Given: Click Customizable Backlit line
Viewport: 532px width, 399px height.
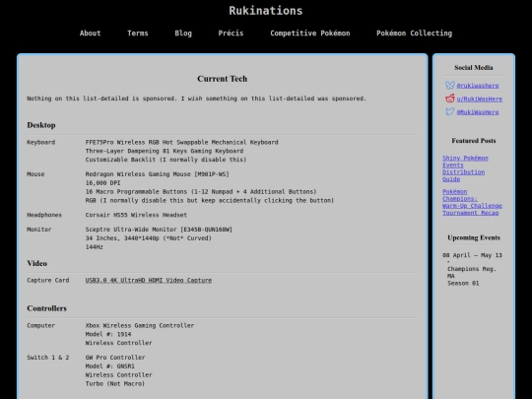Looking at the screenshot, I should click(166, 160).
